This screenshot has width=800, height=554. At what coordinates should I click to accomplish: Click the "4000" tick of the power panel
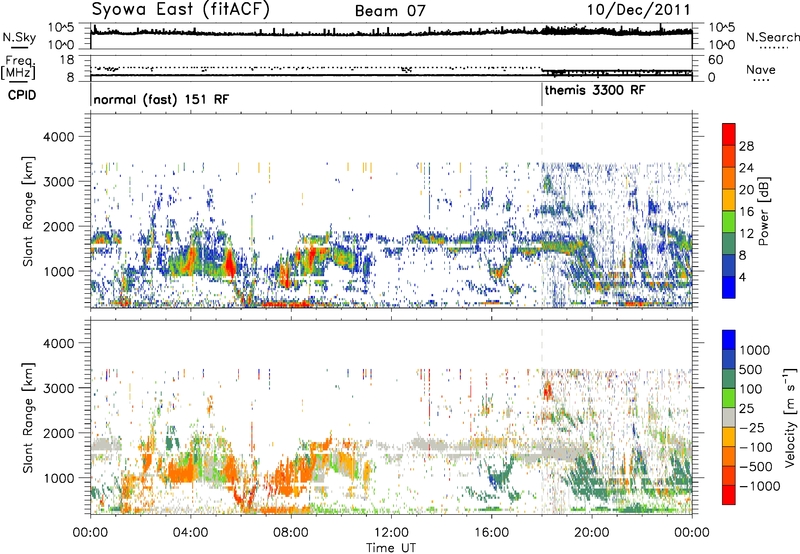point(59,137)
